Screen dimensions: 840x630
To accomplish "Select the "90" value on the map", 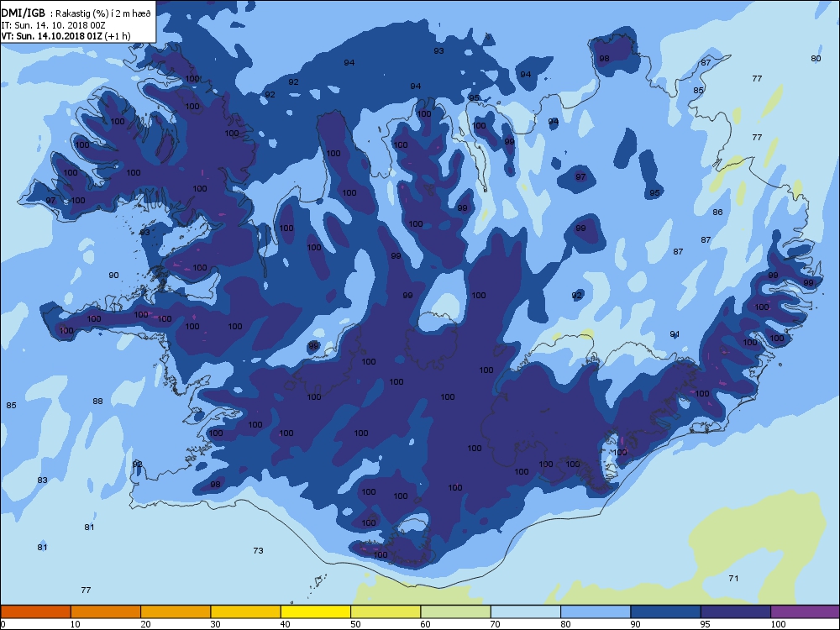I will (x=113, y=275).
